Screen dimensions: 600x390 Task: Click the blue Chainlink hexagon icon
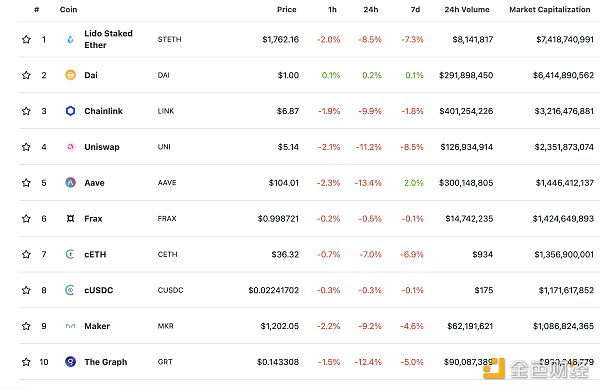coord(70,111)
